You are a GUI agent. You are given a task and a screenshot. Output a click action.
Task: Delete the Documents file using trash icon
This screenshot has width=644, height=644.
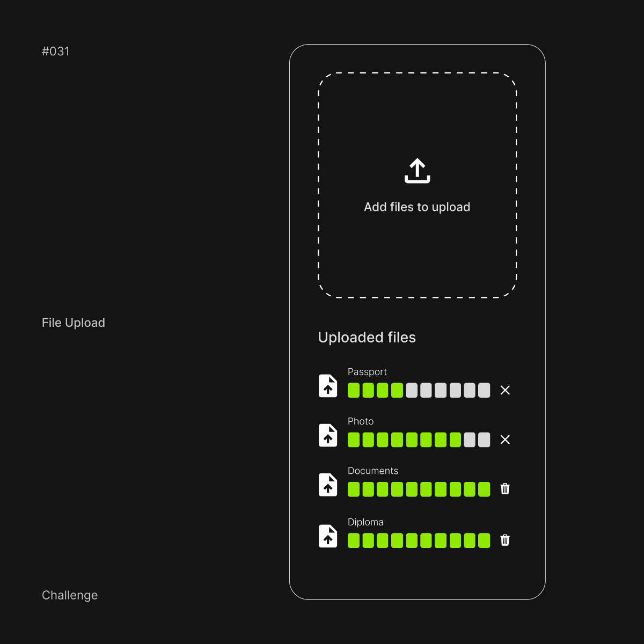505,489
